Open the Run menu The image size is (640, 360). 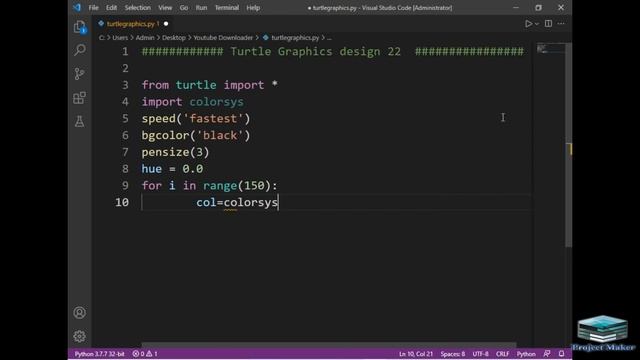tap(201, 8)
